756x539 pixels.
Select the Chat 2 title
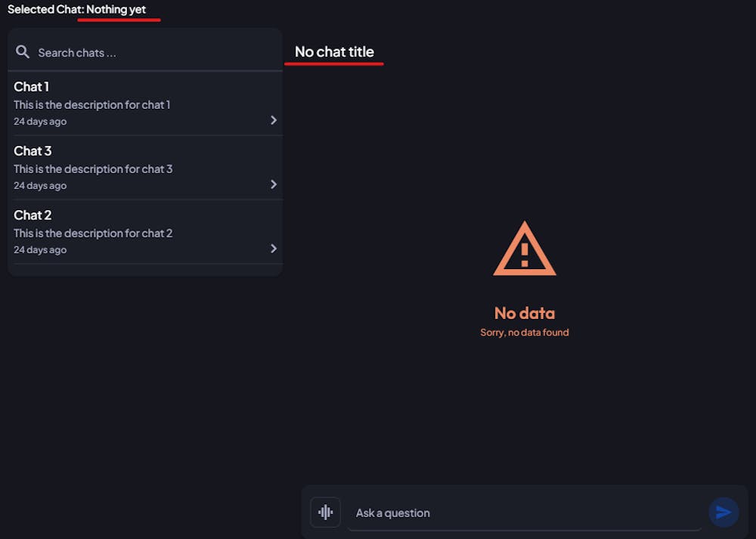pyautogui.click(x=33, y=215)
